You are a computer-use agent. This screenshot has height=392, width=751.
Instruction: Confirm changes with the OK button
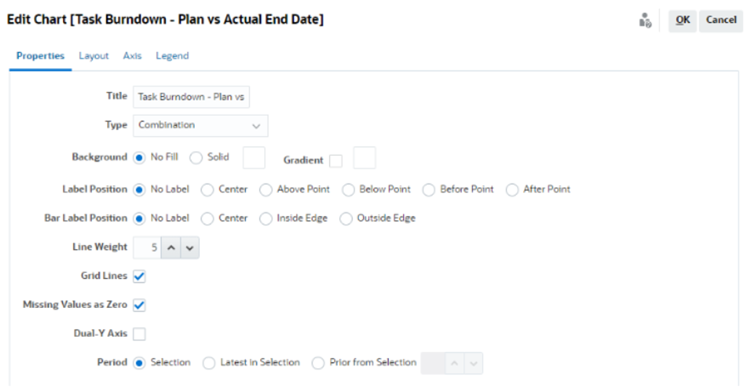point(683,21)
